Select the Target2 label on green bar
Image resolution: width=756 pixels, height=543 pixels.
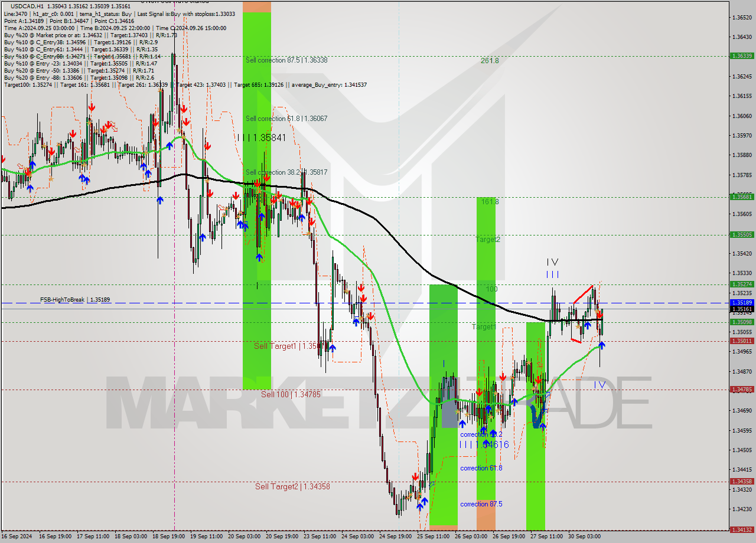click(x=488, y=240)
